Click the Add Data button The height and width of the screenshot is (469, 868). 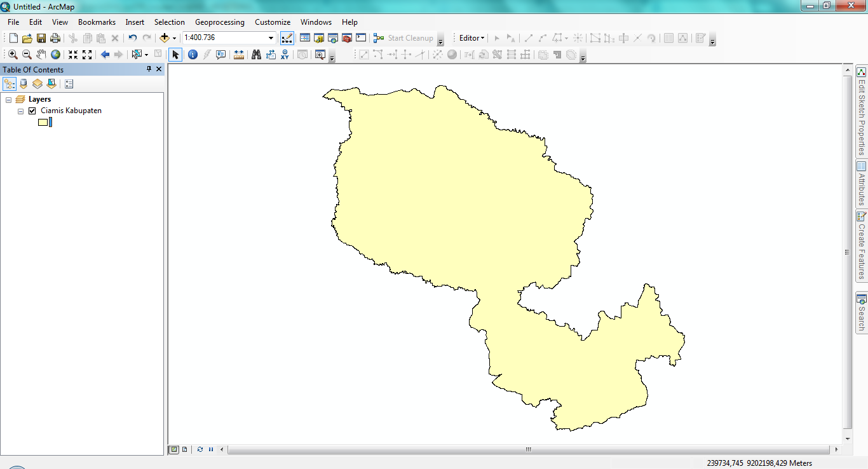[x=164, y=38]
